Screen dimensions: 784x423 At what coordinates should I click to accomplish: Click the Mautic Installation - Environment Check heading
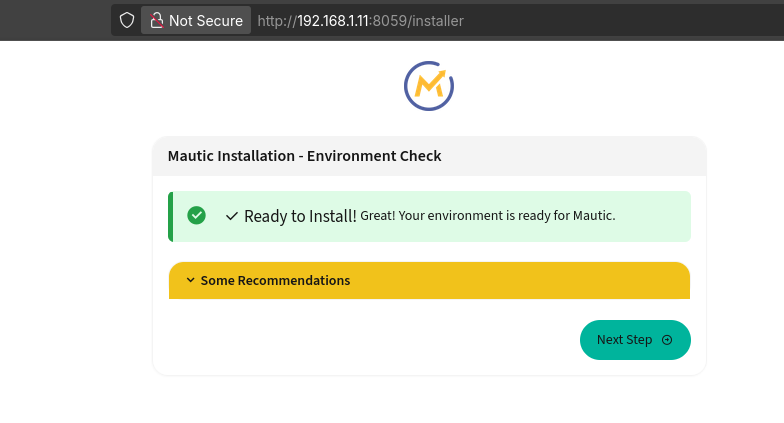[x=304, y=156]
